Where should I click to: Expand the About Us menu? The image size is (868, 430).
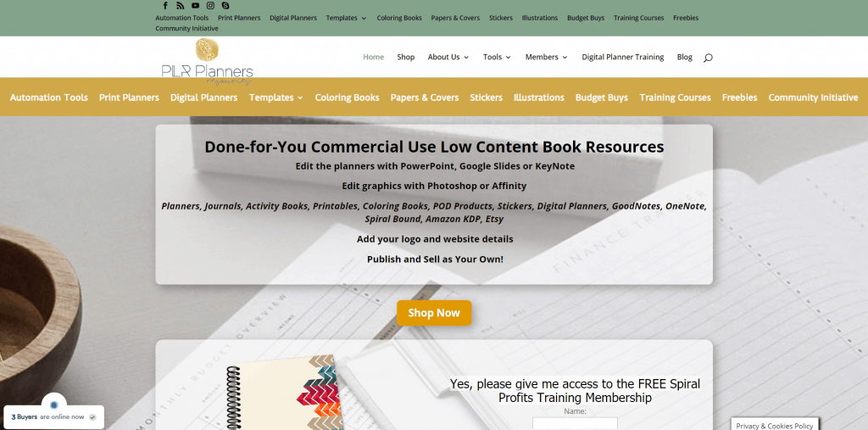pyautogui.click(x=448, y=57)
